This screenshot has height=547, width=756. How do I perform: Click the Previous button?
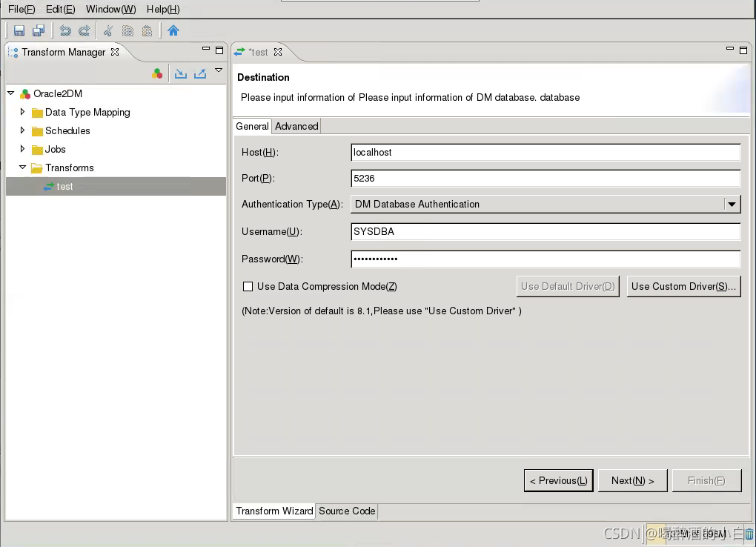coord(558,480)
